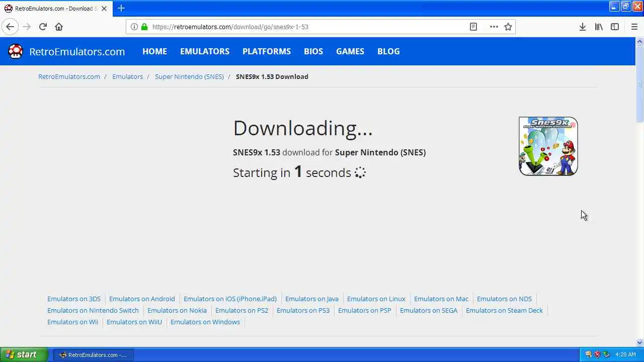Follow the RetroEmulators.com breadcrumb link
The image size is (644, 362).
coord(69,76)
